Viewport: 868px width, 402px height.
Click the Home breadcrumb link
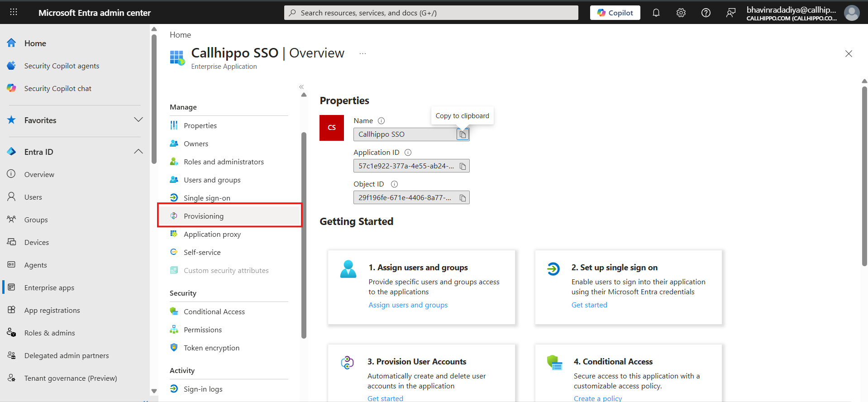point(180,35)
